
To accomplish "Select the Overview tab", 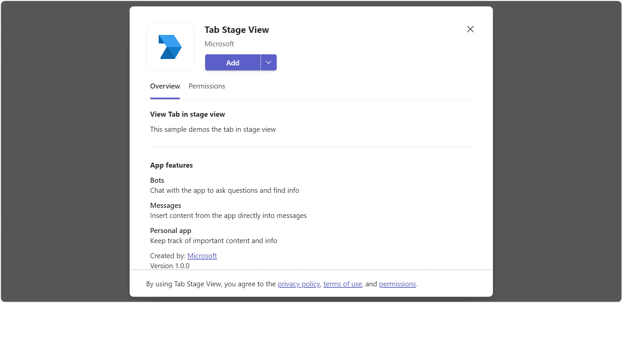I will click(165, 86).
